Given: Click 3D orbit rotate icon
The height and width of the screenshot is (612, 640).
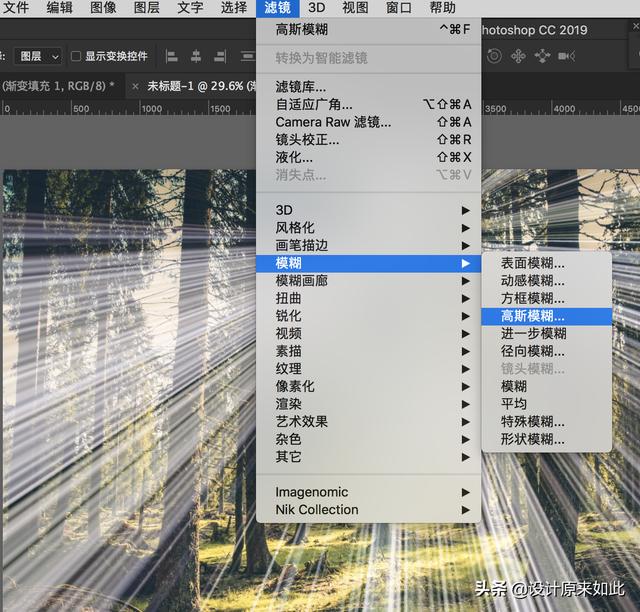Looking at the screenshot, I should [x=494, y=56].
